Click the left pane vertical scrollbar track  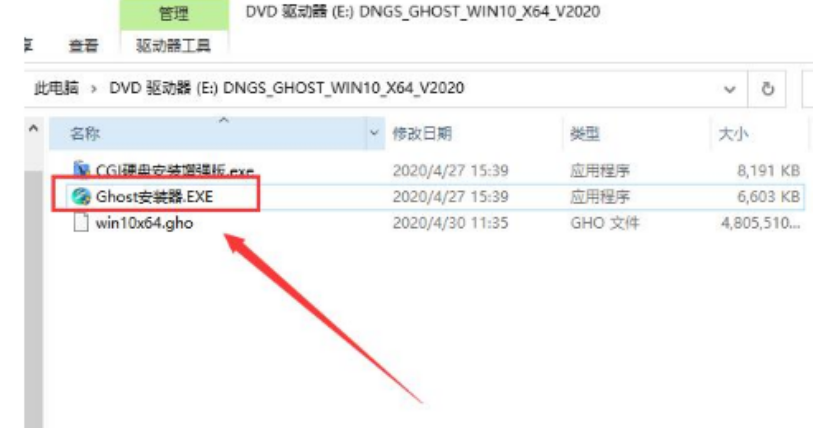pos(34,298)
